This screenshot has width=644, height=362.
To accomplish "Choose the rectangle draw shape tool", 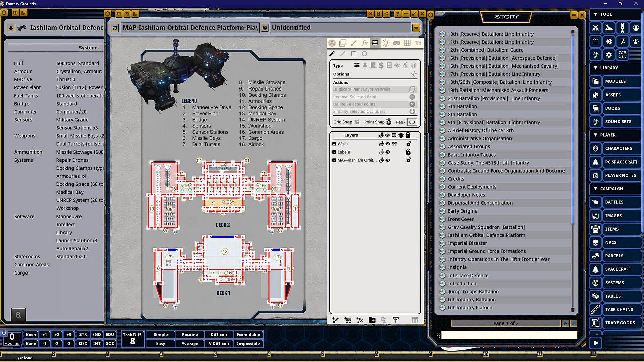I will coord(354,54).
